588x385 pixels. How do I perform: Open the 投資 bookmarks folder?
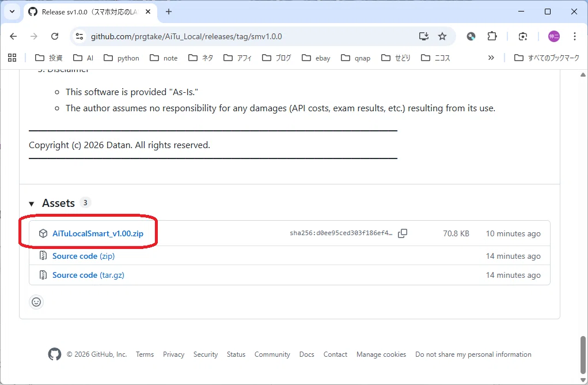(x=49, y=58)
